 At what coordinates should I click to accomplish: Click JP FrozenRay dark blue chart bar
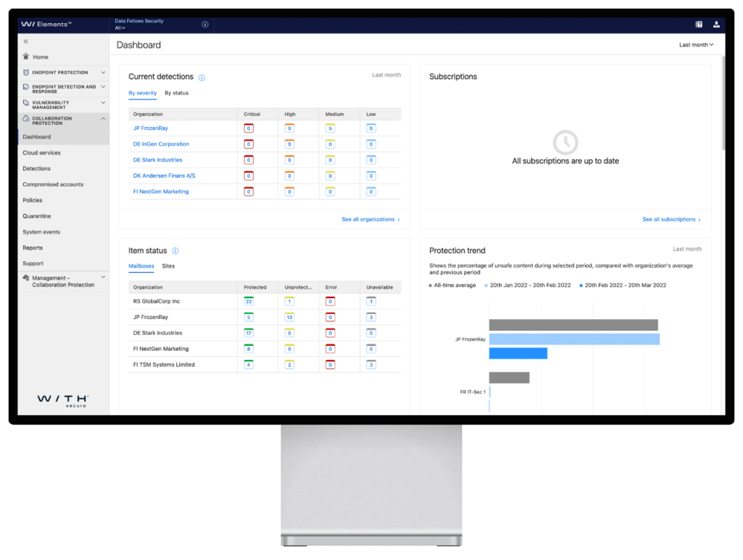coord(518,353)
